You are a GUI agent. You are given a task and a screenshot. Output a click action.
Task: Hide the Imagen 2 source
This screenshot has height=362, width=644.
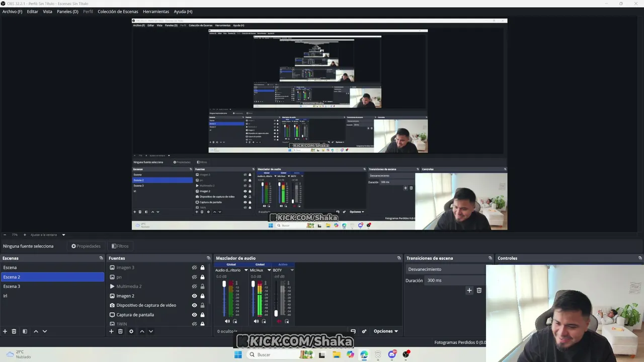[x=194, y=296]
